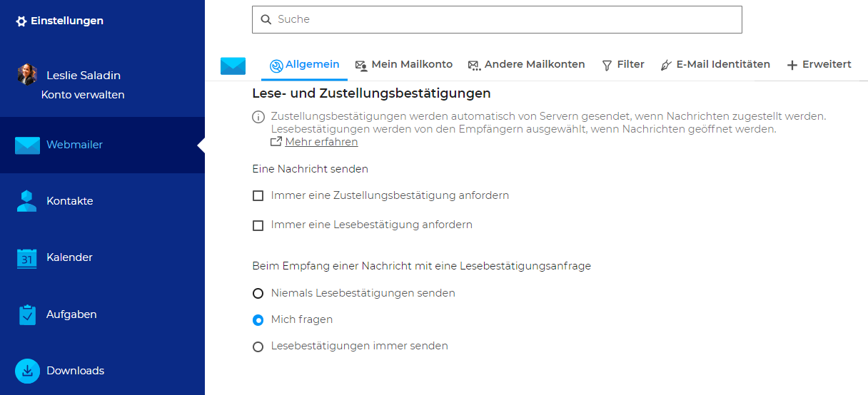868x395 pixels.
Task: Open Kontakte via the person icon
Action: pos(26,201)
